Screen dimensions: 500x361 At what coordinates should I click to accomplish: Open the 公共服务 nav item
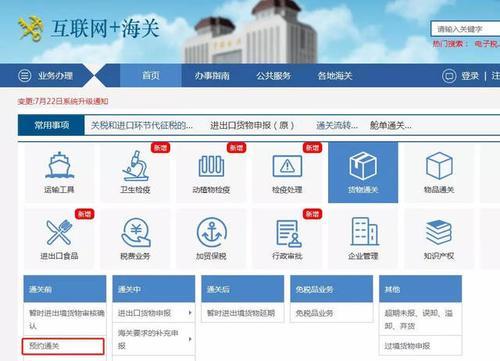click(x=273, y=76)
